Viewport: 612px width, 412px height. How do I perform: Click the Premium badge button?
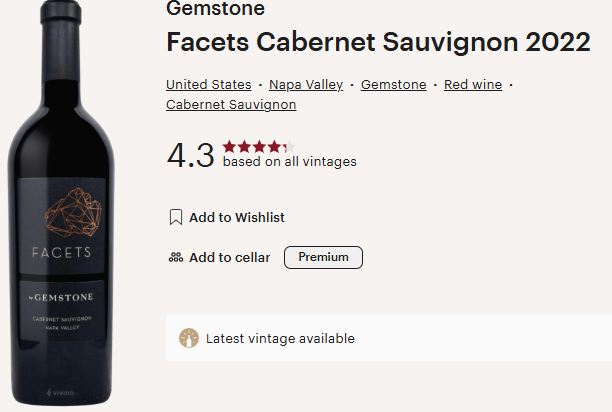pos(323,257)
